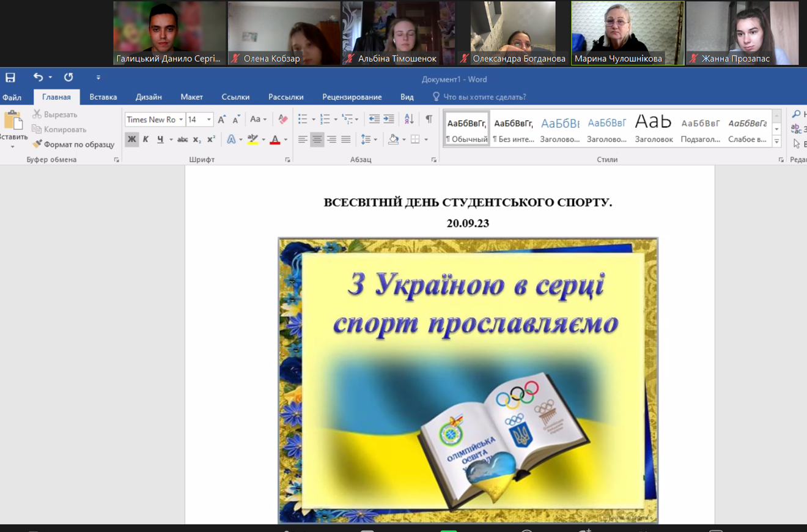Justify the text
Viewport: 807px width, 532px height.
tap(345, 139)
